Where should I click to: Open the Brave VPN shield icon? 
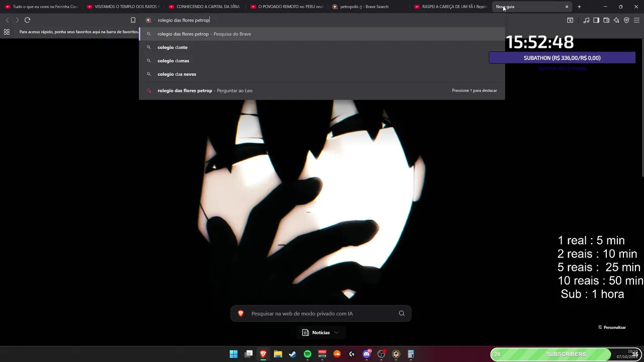click(626, 20)
